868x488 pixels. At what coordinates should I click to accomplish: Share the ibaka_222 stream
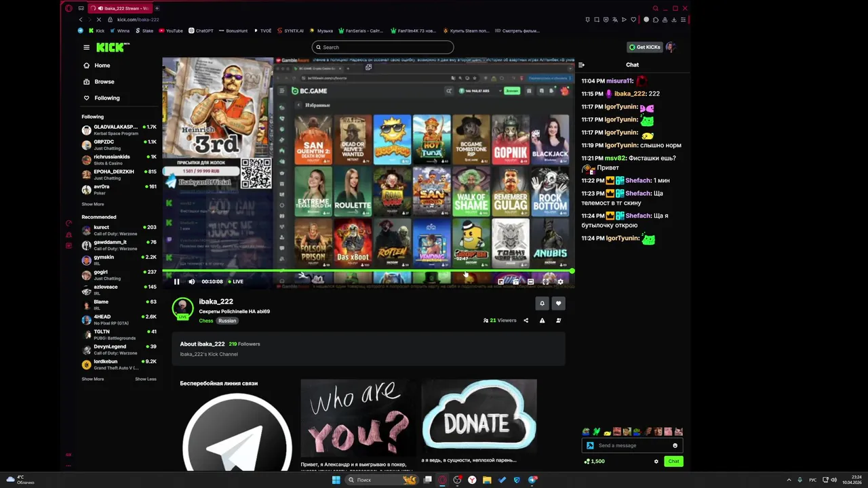point(526,321)
